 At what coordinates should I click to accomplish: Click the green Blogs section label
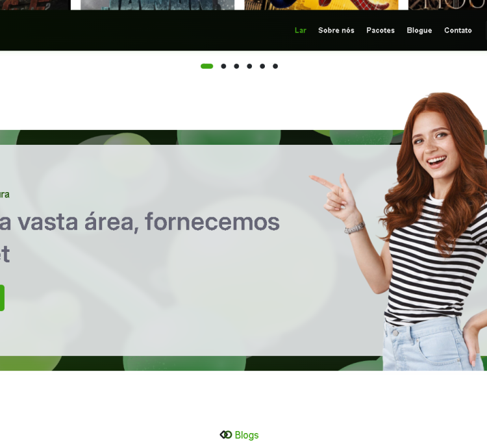point(247,435)
